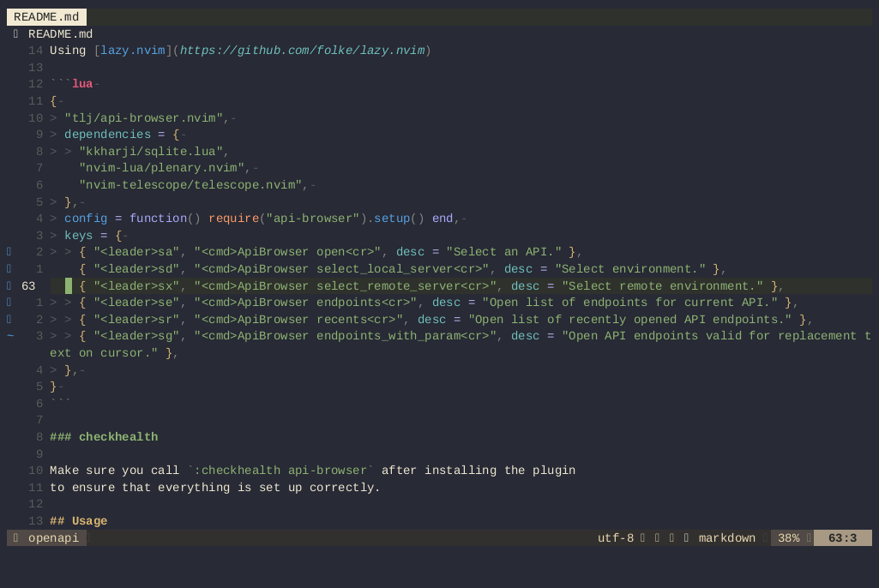Click the line "to ensure that everything is set up correctly."
879x588 pixels.
click(215, 488)
